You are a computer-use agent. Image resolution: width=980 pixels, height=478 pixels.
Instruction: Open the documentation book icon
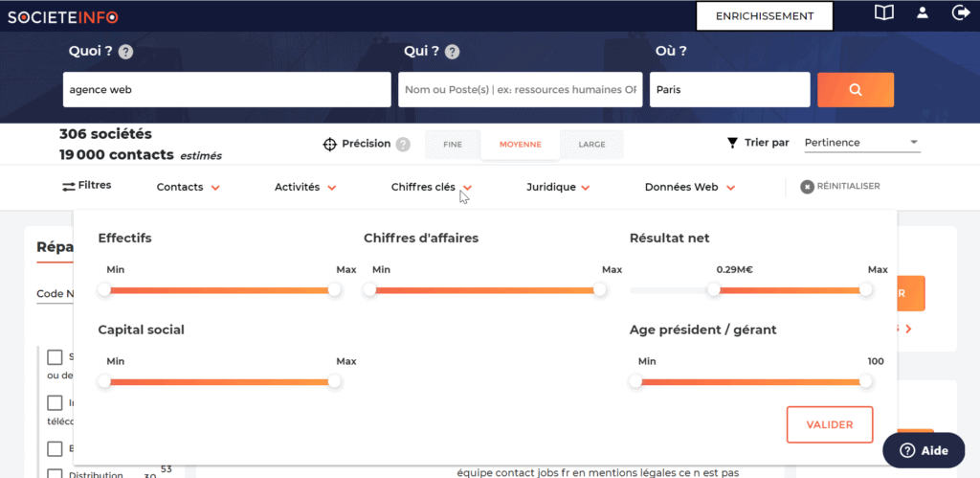[884, 13]
